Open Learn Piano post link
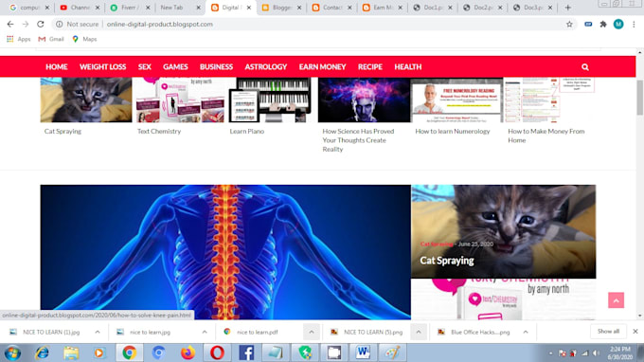This screenshot has height=362, width=644. (247, 131)
